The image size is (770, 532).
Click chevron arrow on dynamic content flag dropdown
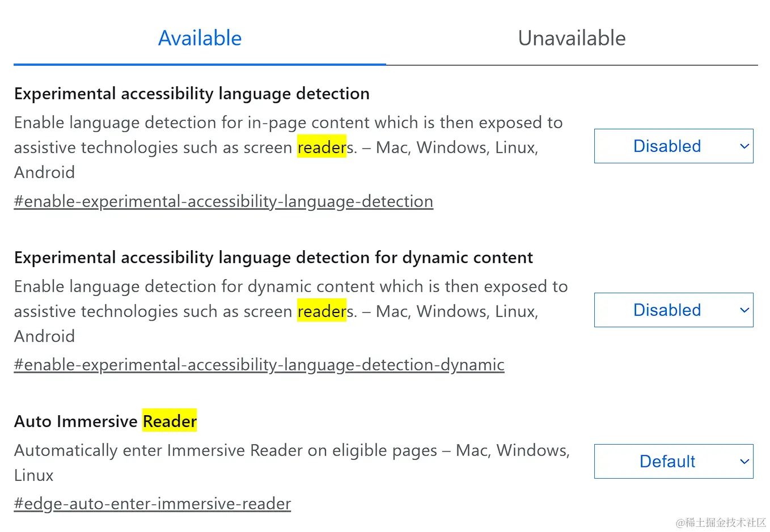coord(744,310)
